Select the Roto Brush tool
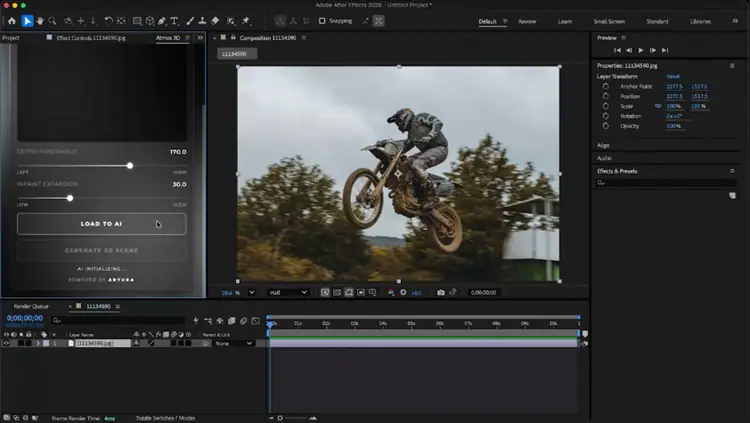 [231, 21]
